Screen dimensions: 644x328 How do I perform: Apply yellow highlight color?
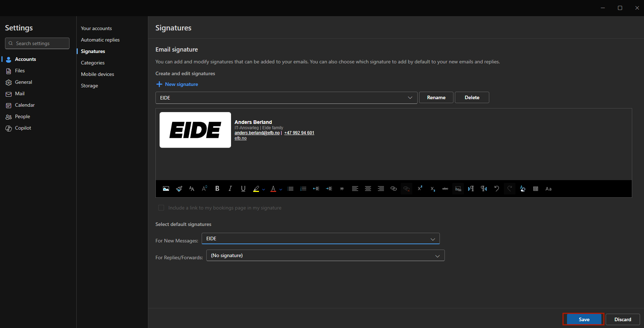(256, 189)
